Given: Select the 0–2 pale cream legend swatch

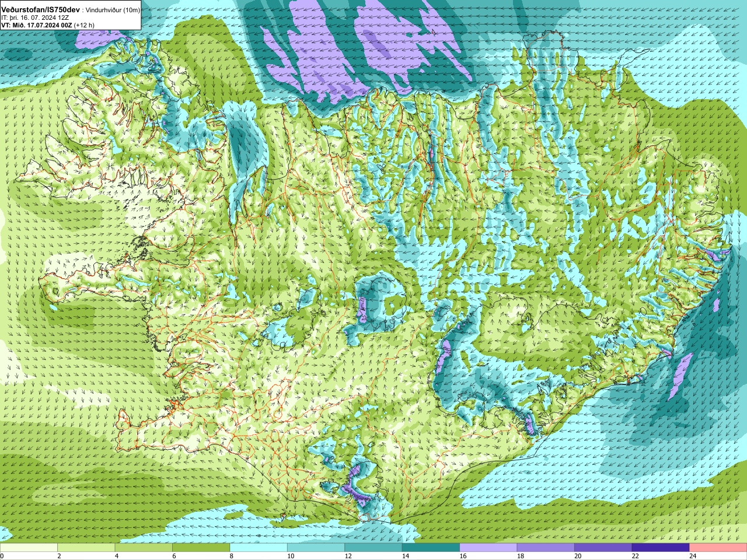Looking at the screenshot, I should (29, 548).
